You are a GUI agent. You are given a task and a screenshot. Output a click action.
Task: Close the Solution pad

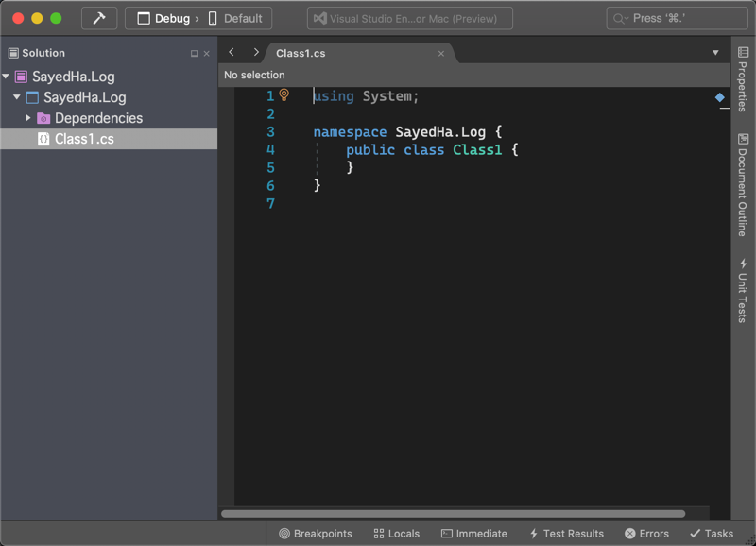[x=206, y=54]
